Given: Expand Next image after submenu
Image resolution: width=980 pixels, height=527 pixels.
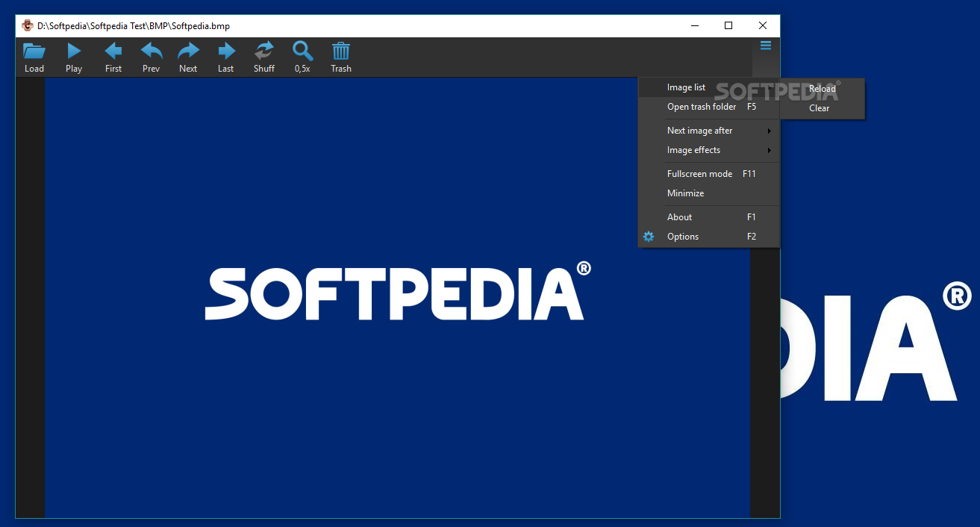Looking at the screenshot, I should pyautogui.click(x=709, y=131).
